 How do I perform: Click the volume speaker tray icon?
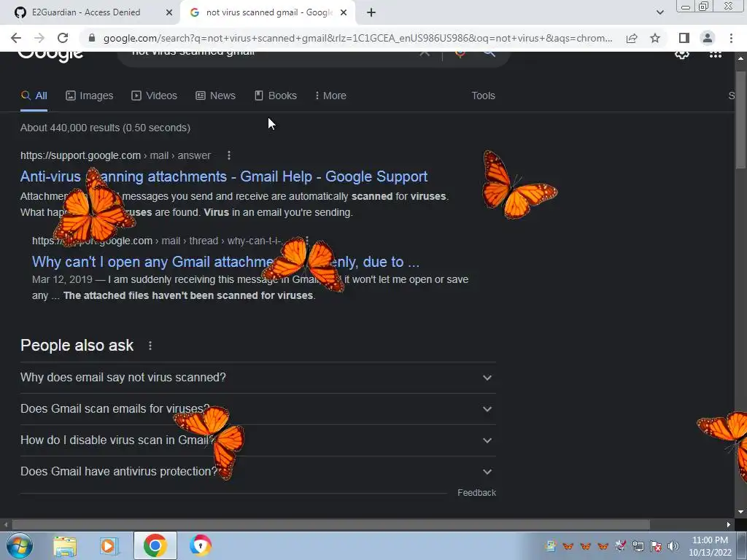tap(673, 546)
